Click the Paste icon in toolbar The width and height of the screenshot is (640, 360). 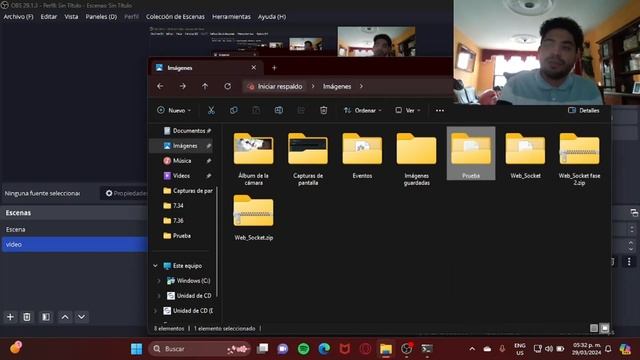point(256,110)
